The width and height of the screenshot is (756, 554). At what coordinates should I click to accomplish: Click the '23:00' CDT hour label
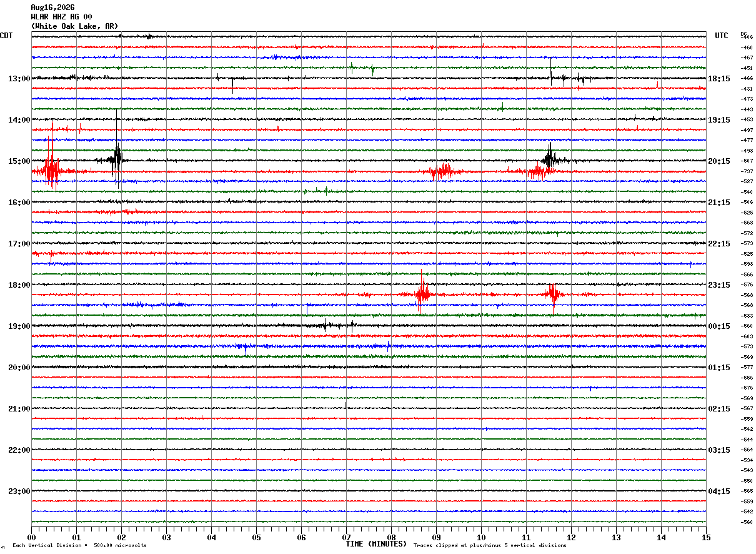(19, 491)
